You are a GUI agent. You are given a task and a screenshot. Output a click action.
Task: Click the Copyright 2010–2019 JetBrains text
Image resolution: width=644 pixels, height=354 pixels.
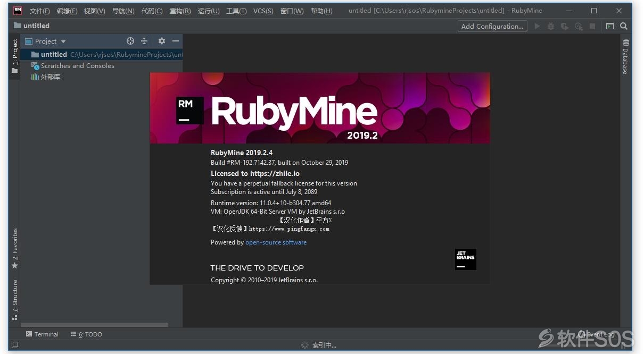[264, 280]
